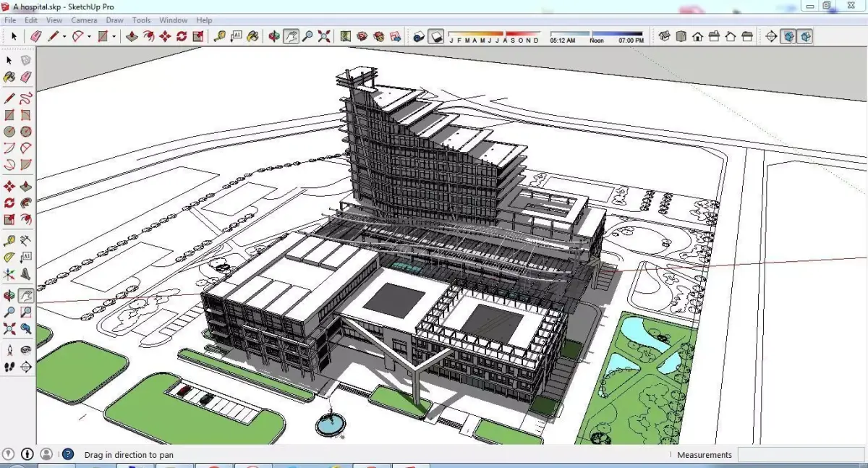Click the Walk footprints tool in left toolbar
Screen dimensions: 868x468
point(9,367)
